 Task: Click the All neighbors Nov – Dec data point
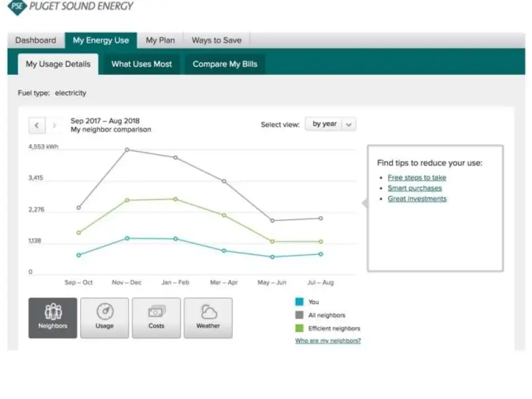tap(127, 150)
